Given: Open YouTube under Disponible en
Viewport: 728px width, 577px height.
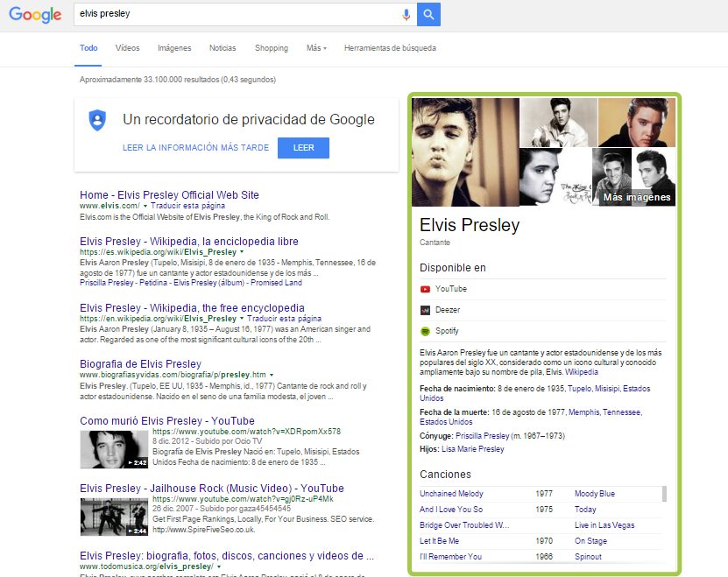Looking at the screenshot, I should pos(451,289).
